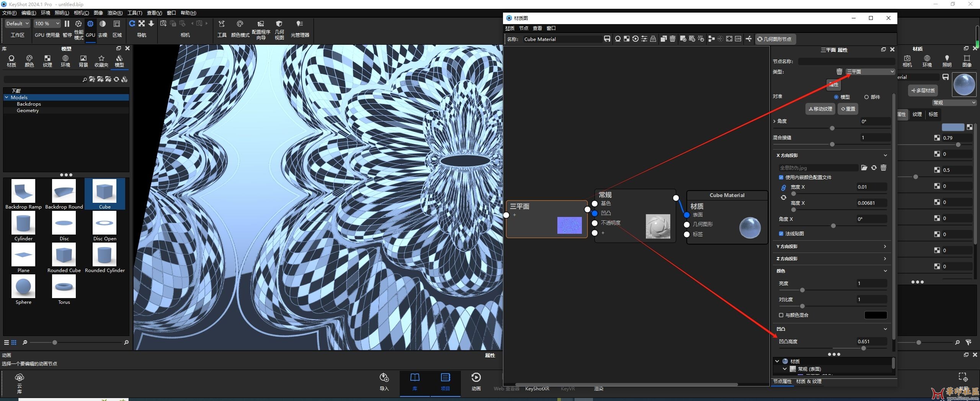Toggle the 法线贴图 checkbox

click(x=781, y=233)
